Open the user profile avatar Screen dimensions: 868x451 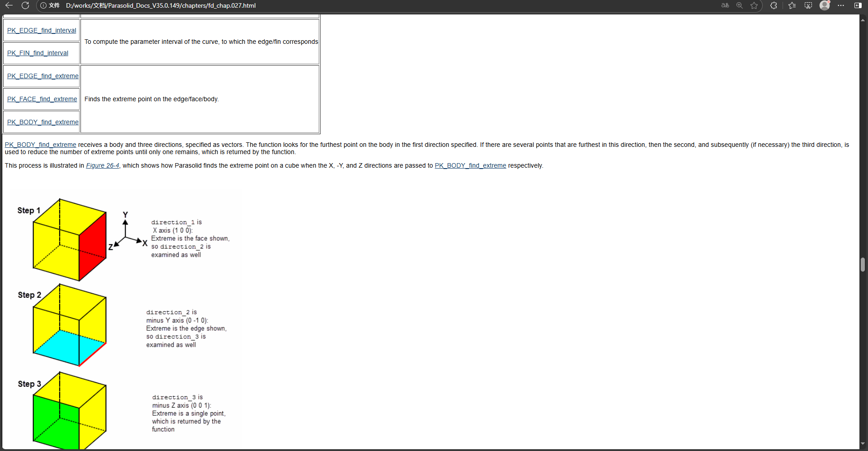825,5
